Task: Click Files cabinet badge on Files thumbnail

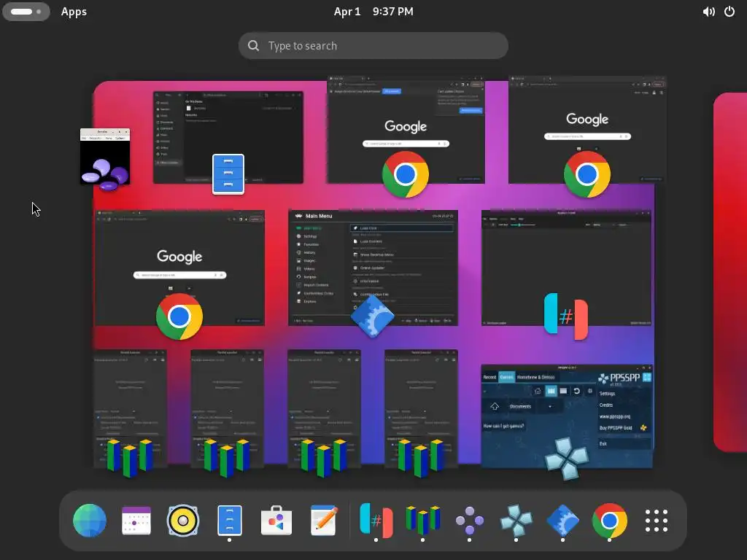Action: click(228, 174)
